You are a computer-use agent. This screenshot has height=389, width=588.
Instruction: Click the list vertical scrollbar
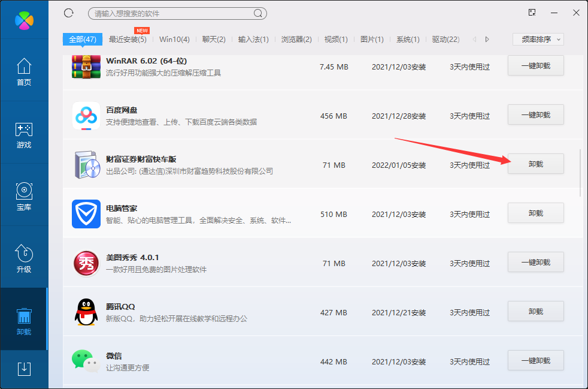pyautogui.click(x=581, y=173)
